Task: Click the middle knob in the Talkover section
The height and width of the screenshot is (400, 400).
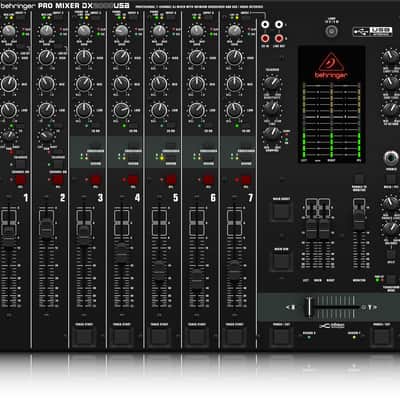Action: pos(272,108)
